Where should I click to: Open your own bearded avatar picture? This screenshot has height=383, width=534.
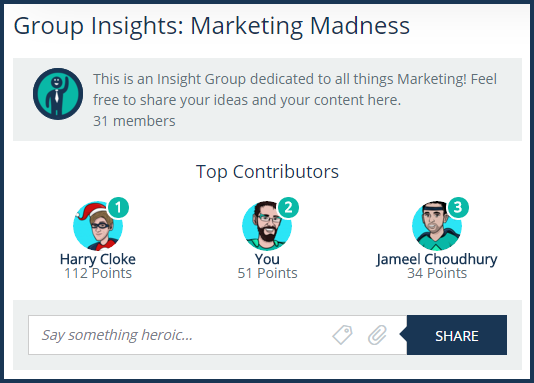coord(267,225)
